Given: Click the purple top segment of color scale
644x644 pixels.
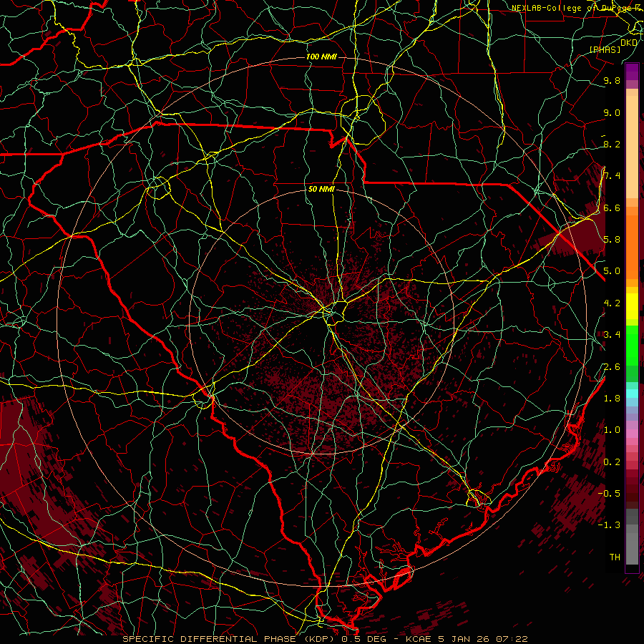Looking at the screenshot, I should tap(632, 72).
